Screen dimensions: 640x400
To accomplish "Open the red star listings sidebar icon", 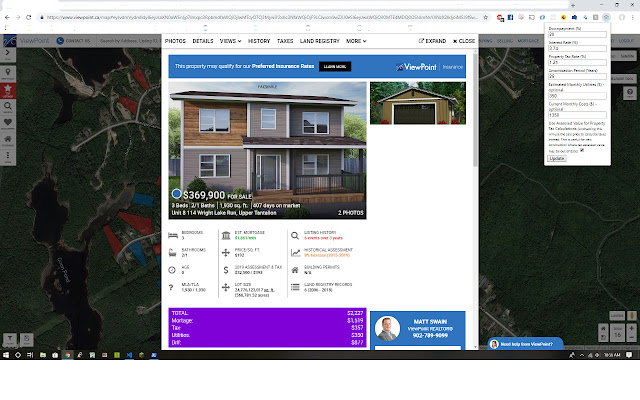I will (8, 90).
